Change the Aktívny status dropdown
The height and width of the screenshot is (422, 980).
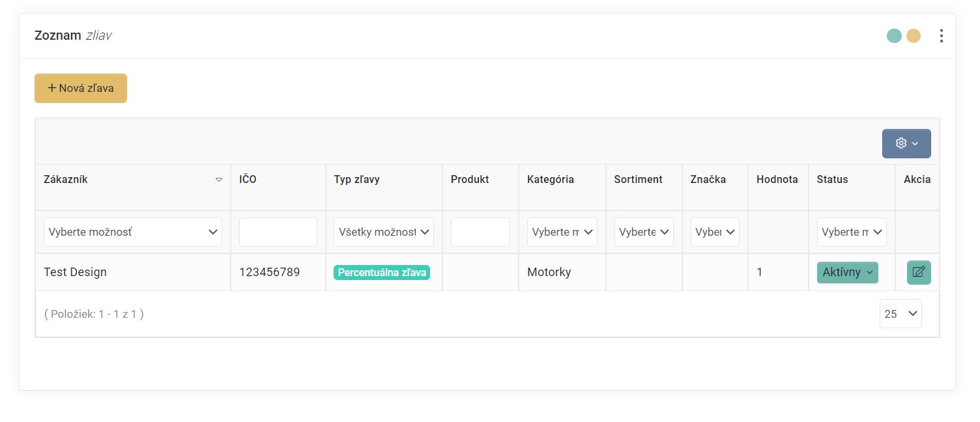[x=847, y=272]
